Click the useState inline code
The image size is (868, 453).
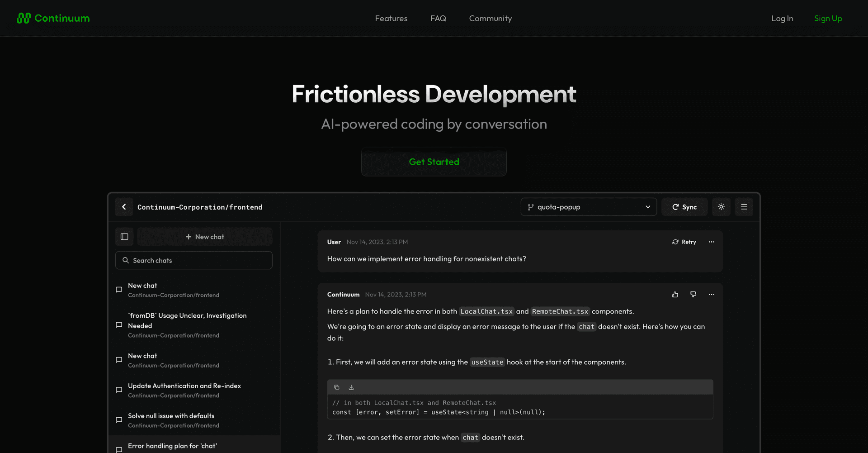coord(487,362)
